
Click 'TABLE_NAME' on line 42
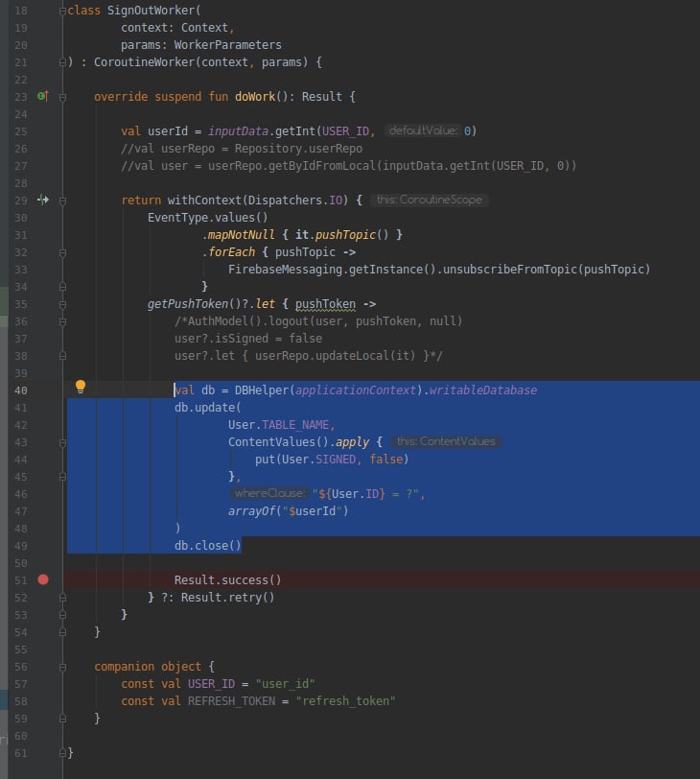pos(295,425)
